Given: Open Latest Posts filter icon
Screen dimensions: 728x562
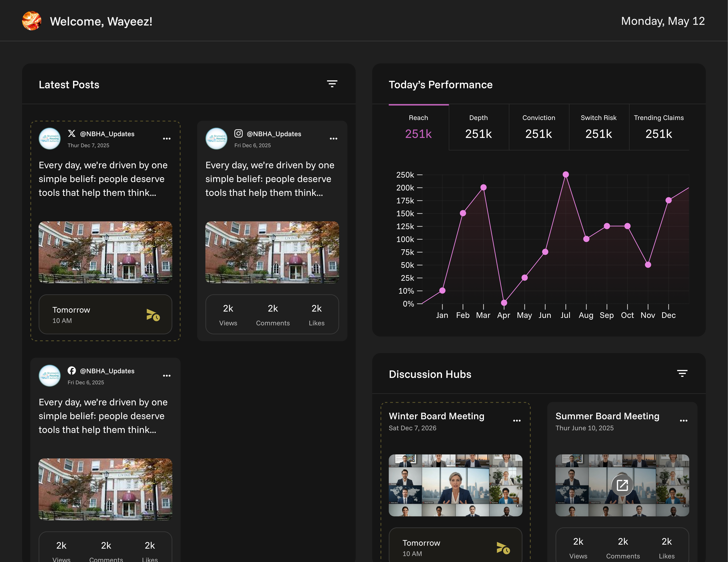Looking at the screenshot, I should pyautogui.click(x=332, y=84).
